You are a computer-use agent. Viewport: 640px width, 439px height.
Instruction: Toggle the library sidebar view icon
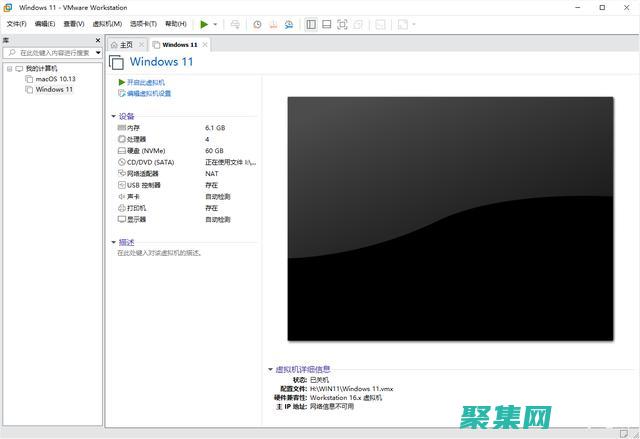click(311, 24)
